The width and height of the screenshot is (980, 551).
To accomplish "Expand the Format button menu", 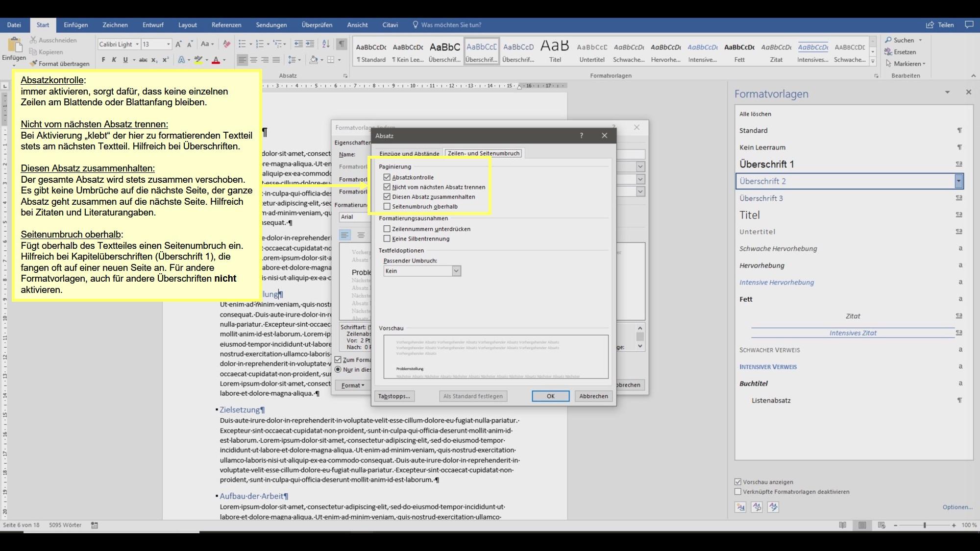I will (353, 385).
